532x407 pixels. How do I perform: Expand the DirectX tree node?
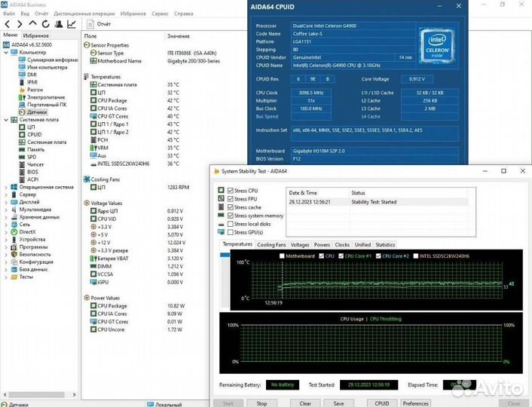(x=6, y=232)
